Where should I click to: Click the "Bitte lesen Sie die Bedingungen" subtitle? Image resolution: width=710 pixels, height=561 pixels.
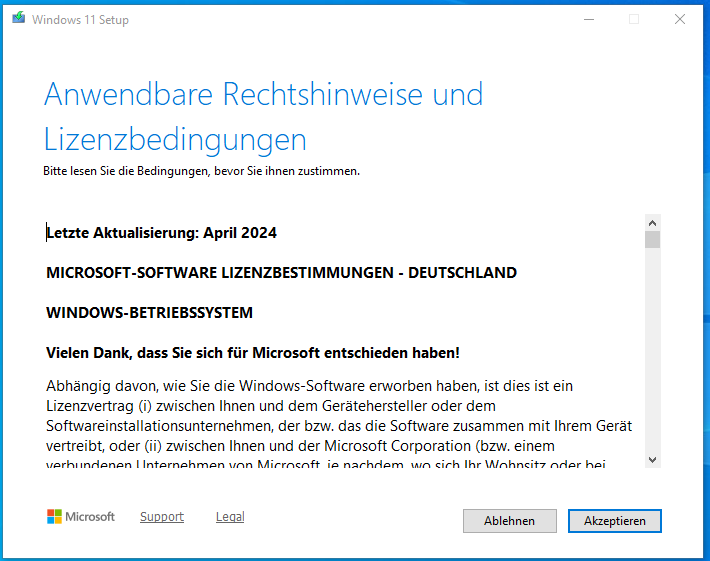point(201,171)
